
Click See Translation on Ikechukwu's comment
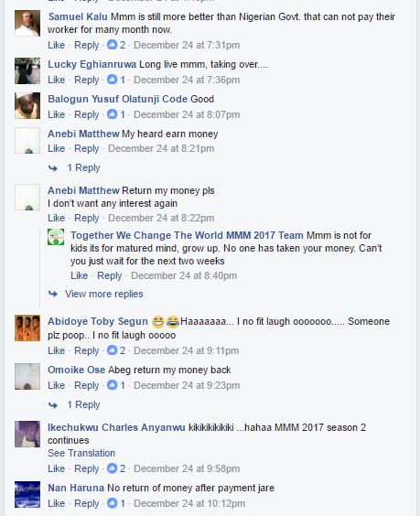click(x=81, y=453)
